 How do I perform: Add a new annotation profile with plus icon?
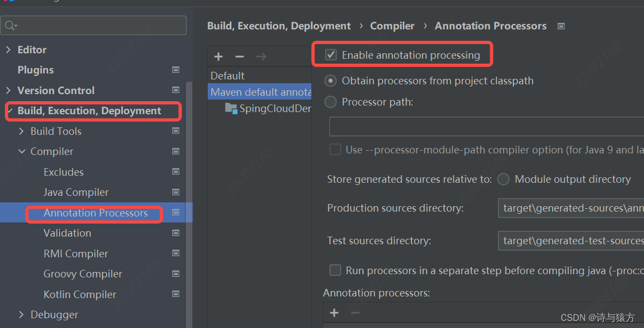click(218, 57)
